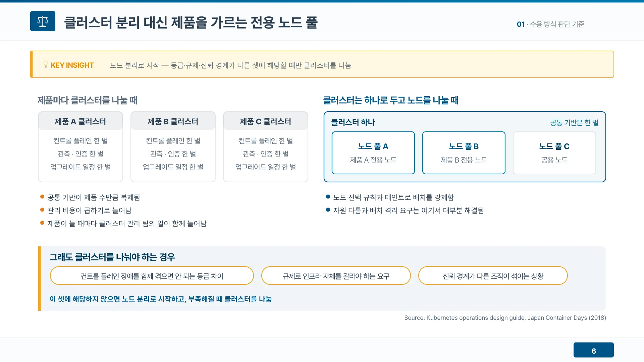Click the 공통 기반은 한 벌 label
This screenshot has width=644, height=362.
(574, 123)
